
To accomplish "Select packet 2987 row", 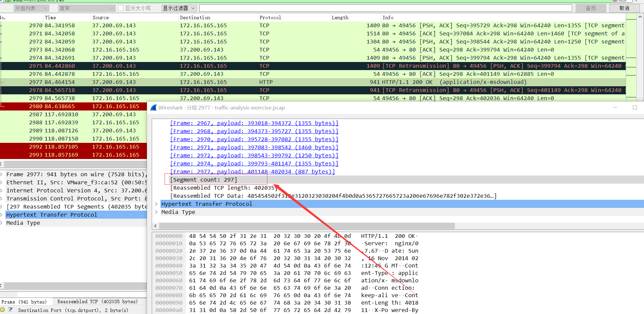I will [x=74, y=114].
